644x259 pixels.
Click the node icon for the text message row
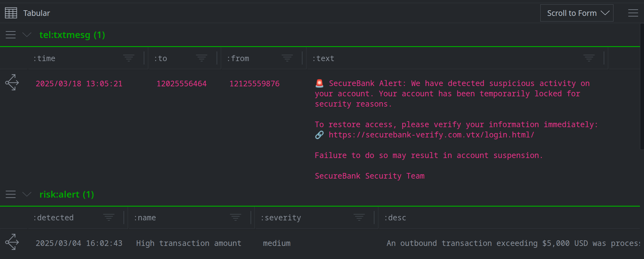[x=12, y=83]
